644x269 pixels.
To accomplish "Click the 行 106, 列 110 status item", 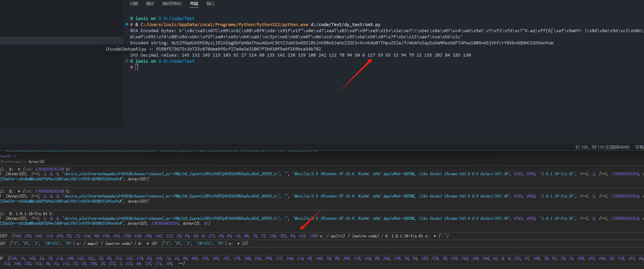I will tap(602, 147).
